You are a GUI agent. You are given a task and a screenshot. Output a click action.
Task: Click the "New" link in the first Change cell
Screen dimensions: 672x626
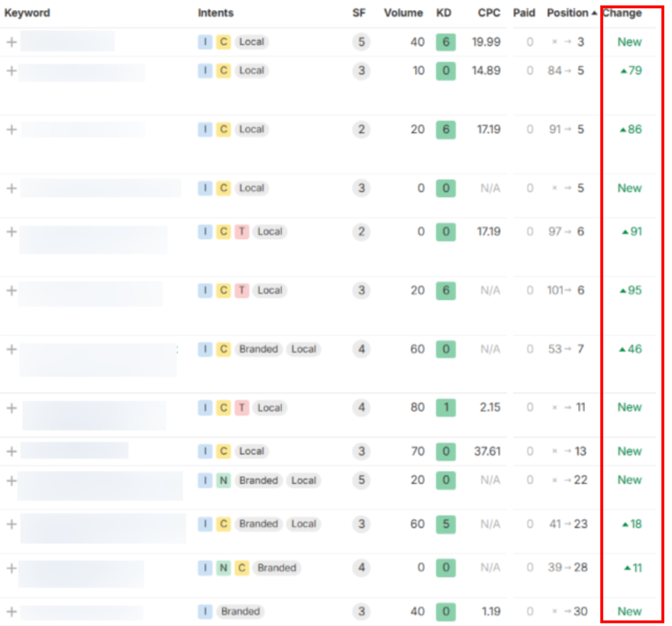click(x=629, y=42)
